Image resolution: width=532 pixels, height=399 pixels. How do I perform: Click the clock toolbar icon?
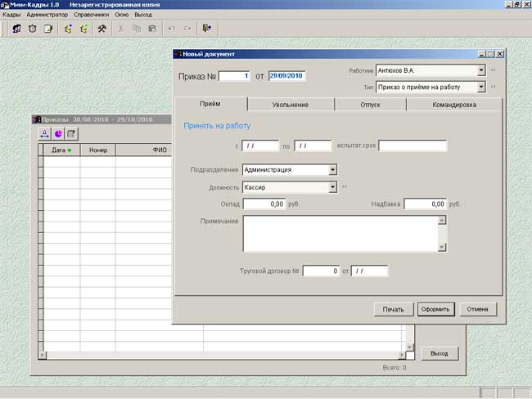tap(32, 29)
